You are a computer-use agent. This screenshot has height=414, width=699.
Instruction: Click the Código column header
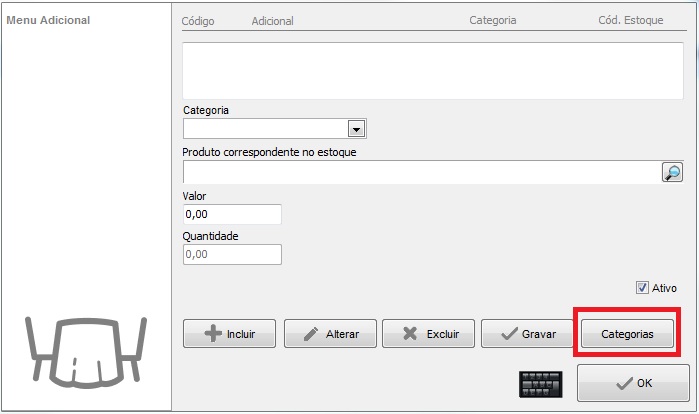click(197, 20)
